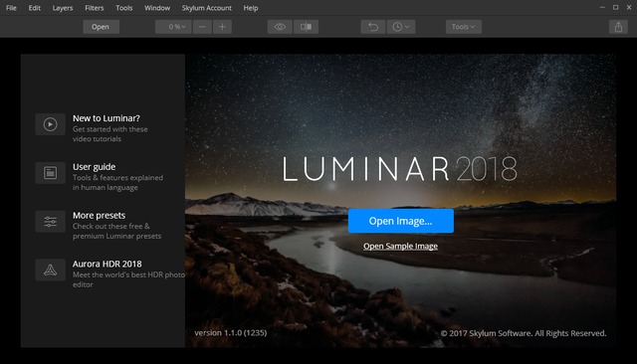Open the Layers menu
The height and width of the screenshot is (364, 637).
pos(63,8)
